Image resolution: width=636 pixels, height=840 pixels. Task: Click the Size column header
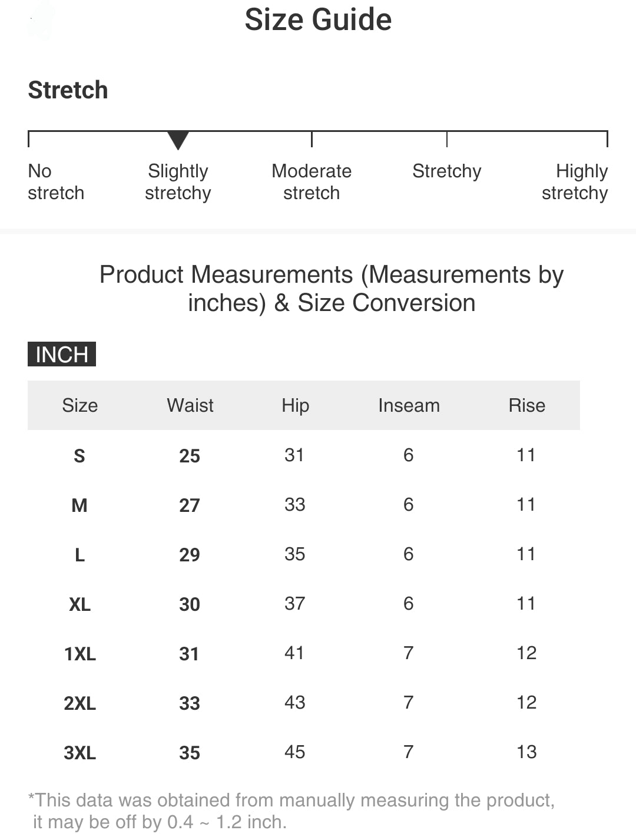79,405
